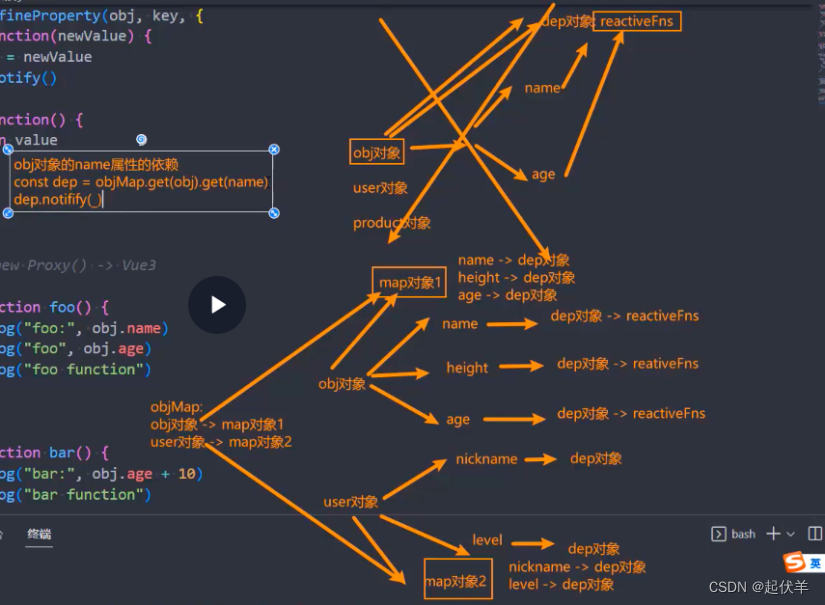The width and height of the screenshot is (825, 605).
Task: Click the code line 'ction bar() {'
Action: coord(54,453)
